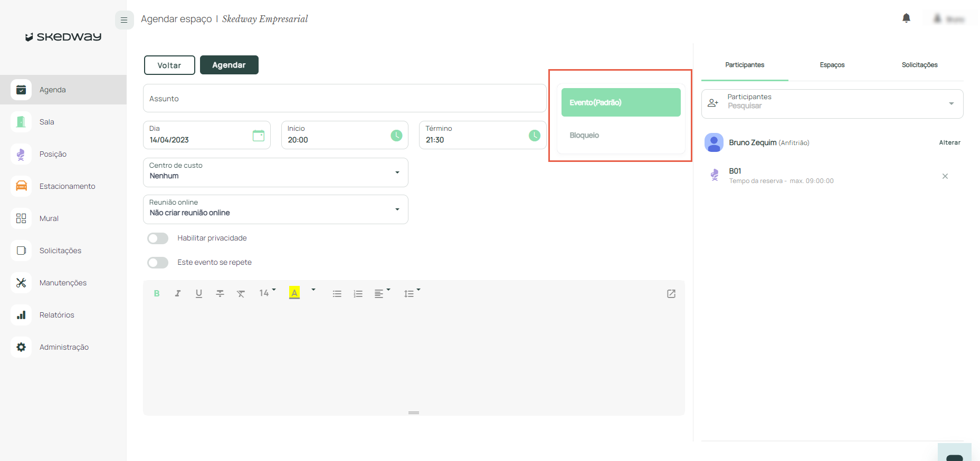This screenshot has height=461, width=980.
Task: Click clock icon in Início field
Action: pos(396,136)
